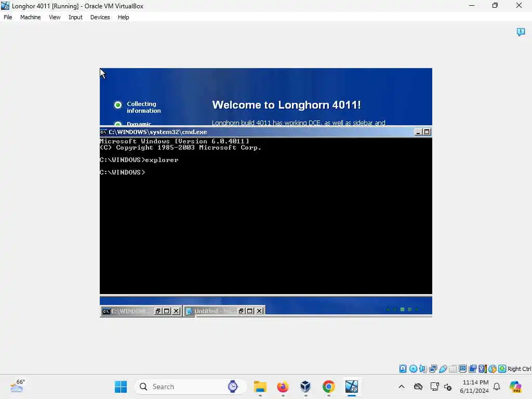The image size is (532, 399).
Task: Open VirtualBox notification center icon
Action: [x=521, y=32]
